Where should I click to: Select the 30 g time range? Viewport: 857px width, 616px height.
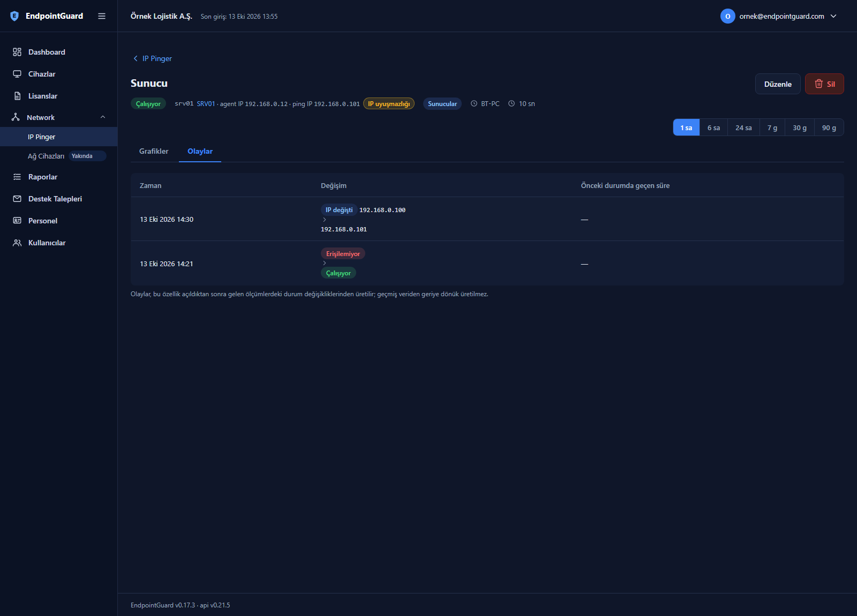[x=800, y=127]
